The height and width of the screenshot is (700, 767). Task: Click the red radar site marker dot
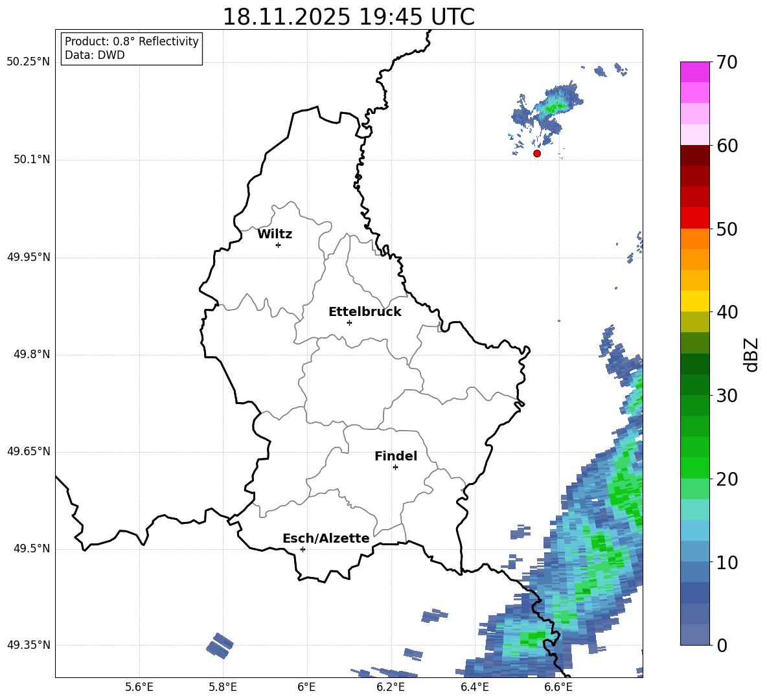(537, 153)
